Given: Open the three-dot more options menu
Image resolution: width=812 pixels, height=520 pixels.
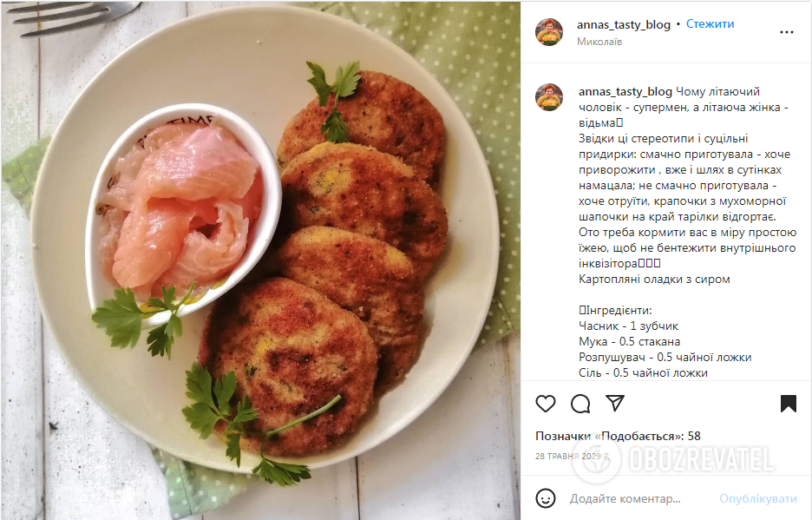Looking at the screenshot, I should click(x=786, y=32).
